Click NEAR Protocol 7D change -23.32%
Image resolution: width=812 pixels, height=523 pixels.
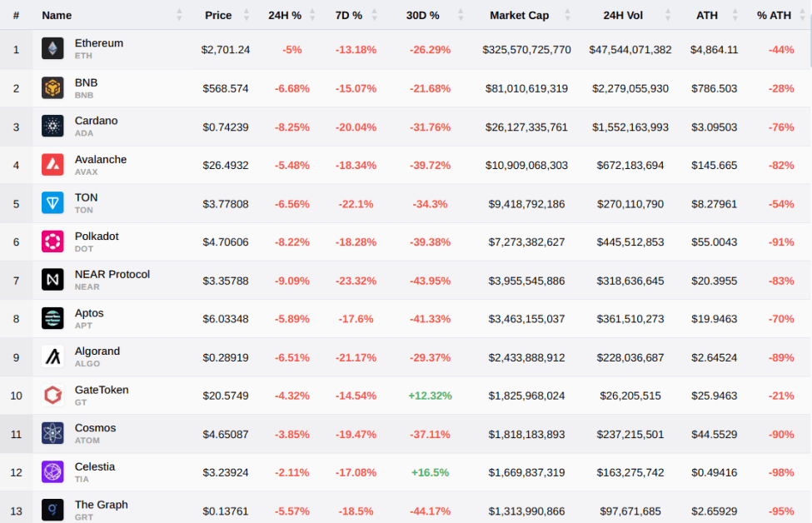pyautogui.click(x=356, y=281)
